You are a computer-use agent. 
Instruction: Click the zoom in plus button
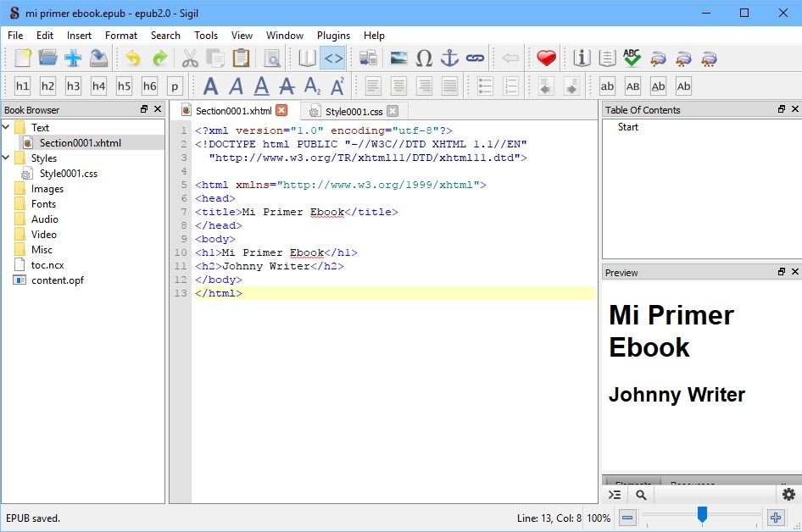(776, 518)
